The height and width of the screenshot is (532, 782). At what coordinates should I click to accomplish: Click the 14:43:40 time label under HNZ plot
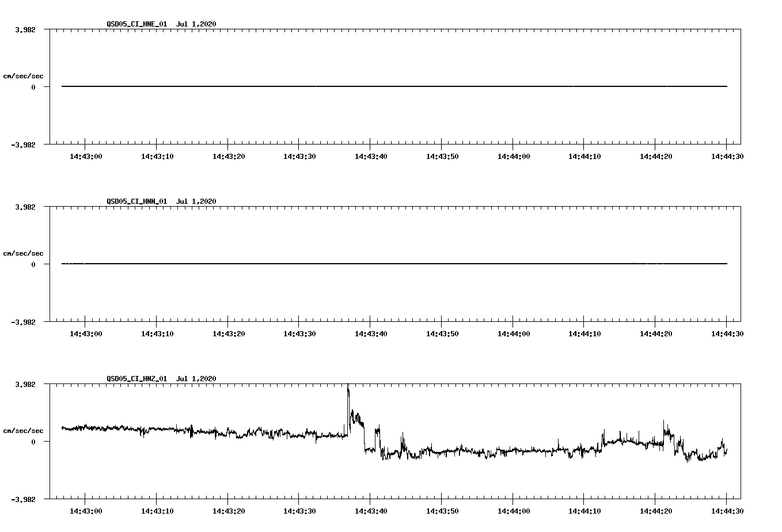370,511
